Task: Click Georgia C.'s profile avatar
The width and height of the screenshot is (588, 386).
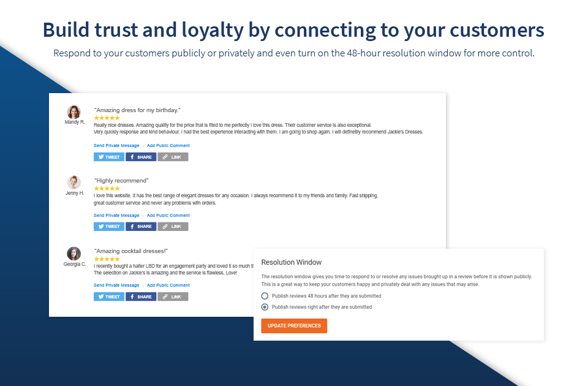Action: (x=74, y=254)
